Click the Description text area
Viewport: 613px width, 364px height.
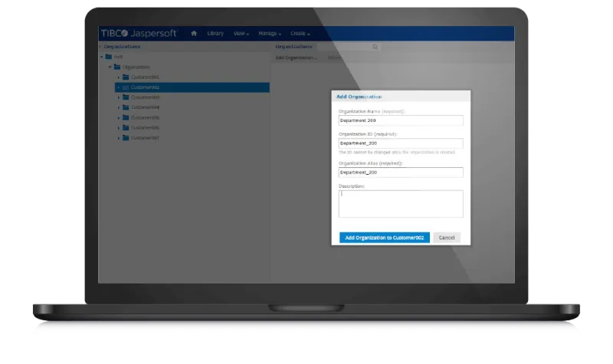pyautogui.click(x=401, y=204)
